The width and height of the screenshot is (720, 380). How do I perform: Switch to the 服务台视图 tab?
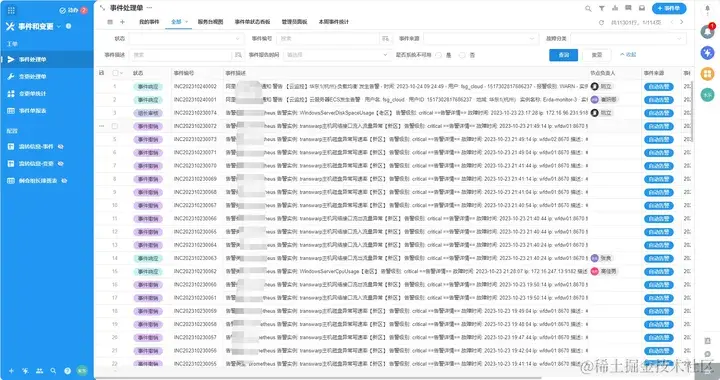210,22
